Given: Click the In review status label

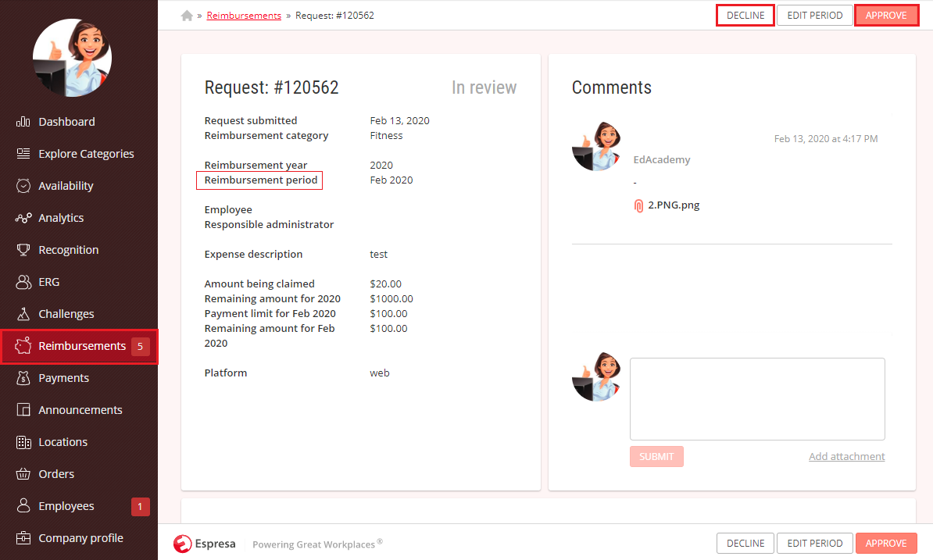Looking at the screenshot, I should click(484, 87).
